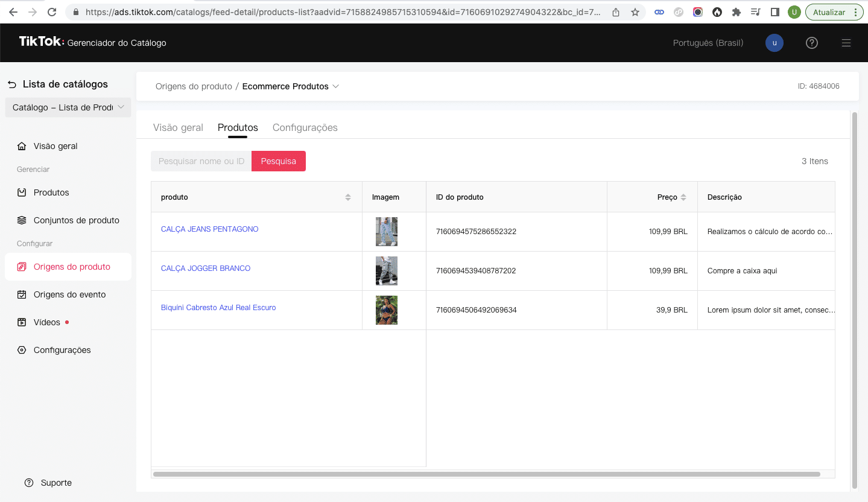Viewport: 868px width, 502px height.
Task: Switch to the Configurações tab
Action: 305,127
